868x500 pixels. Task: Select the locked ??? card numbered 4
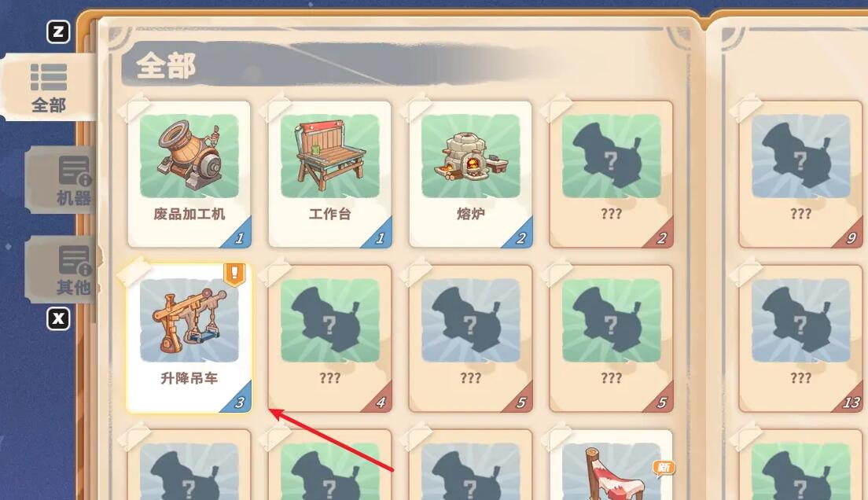(330, 338)
